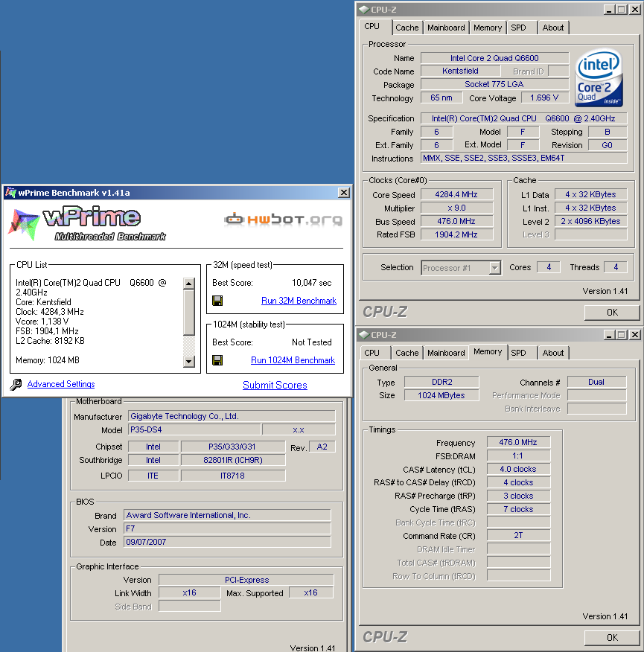644x652 pixels.
Task: Open About tab in top CPU-Z
Action: pyautogui.click(x=553, y=28)
